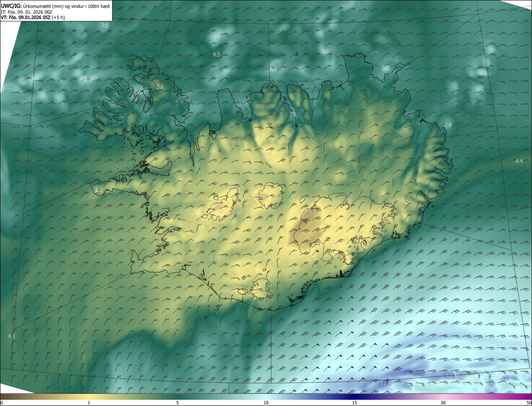Click the 7.5 value label on the map
This screenshot has height=406, width=532.
105,26
